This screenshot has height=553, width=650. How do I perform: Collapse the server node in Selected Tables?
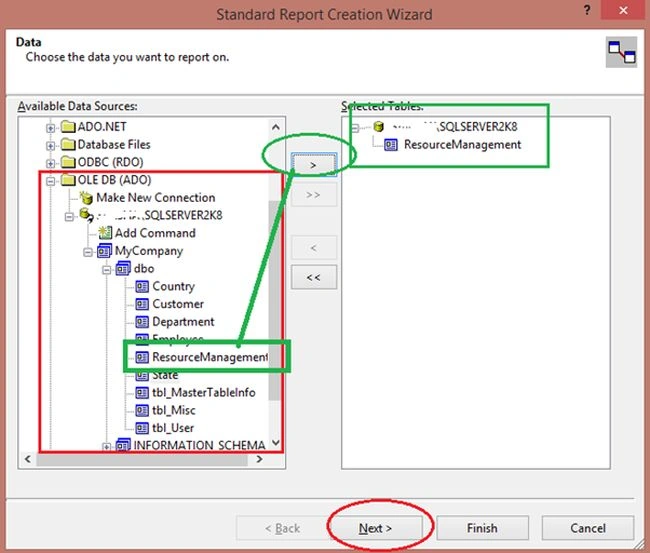point(355,128)
